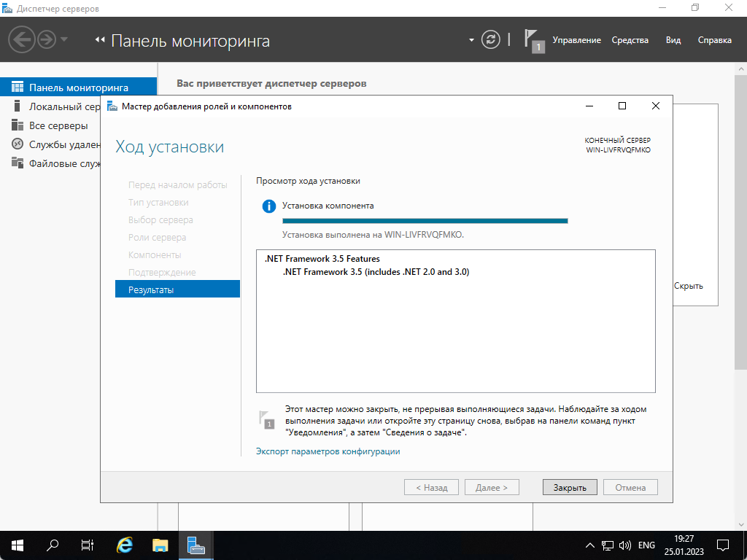Open the Action Center notification icon

pyautogui.click(x=723, y=545)
